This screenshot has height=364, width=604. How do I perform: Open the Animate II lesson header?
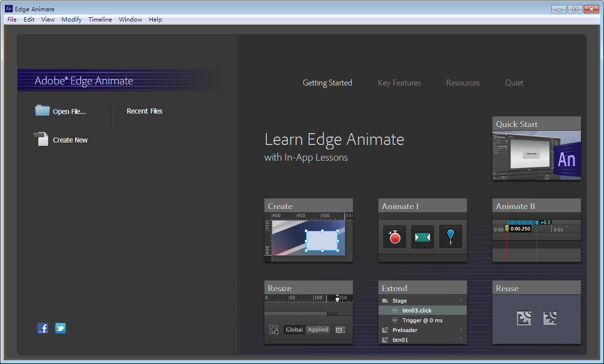(537, 206)
